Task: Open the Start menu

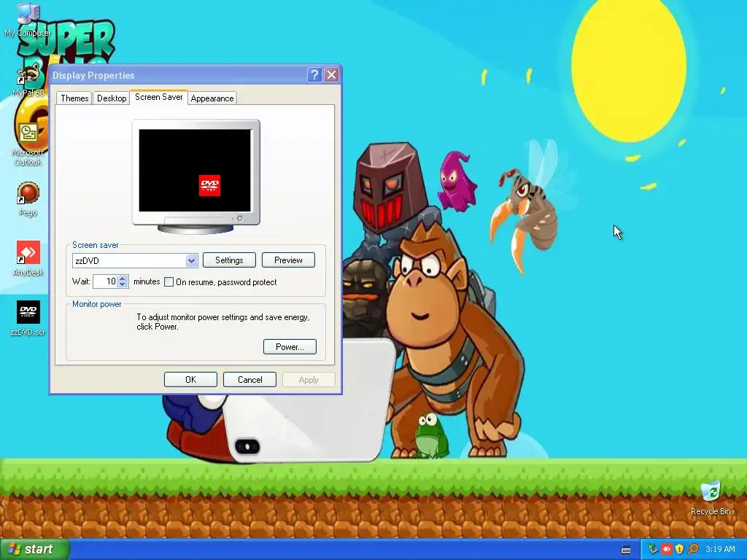Action: pos(34,549)
